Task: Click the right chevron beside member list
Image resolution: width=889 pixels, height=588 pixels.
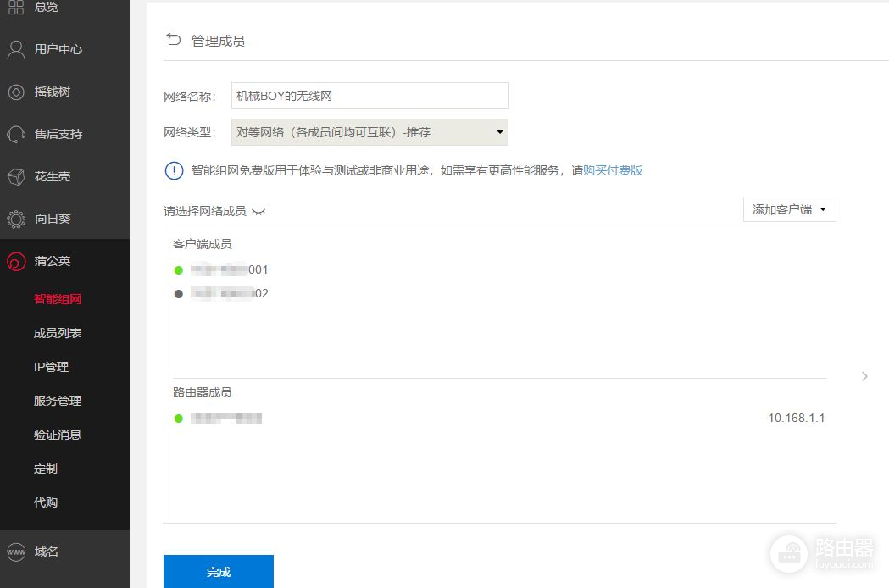Action: [x=864, y=376]
